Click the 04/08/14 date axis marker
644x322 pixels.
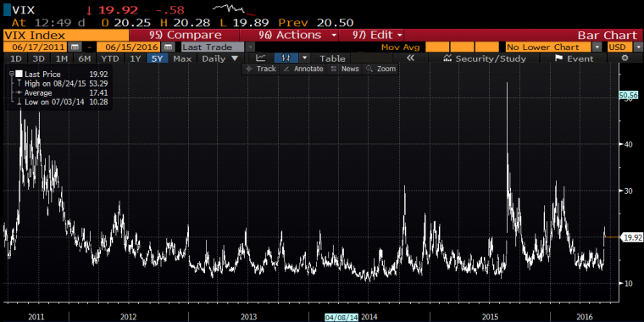pyautogui.click(x=341, y=317)
